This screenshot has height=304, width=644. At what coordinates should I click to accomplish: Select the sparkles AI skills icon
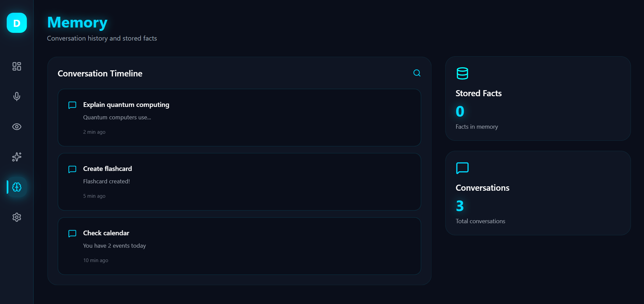(x=16, y=157)
